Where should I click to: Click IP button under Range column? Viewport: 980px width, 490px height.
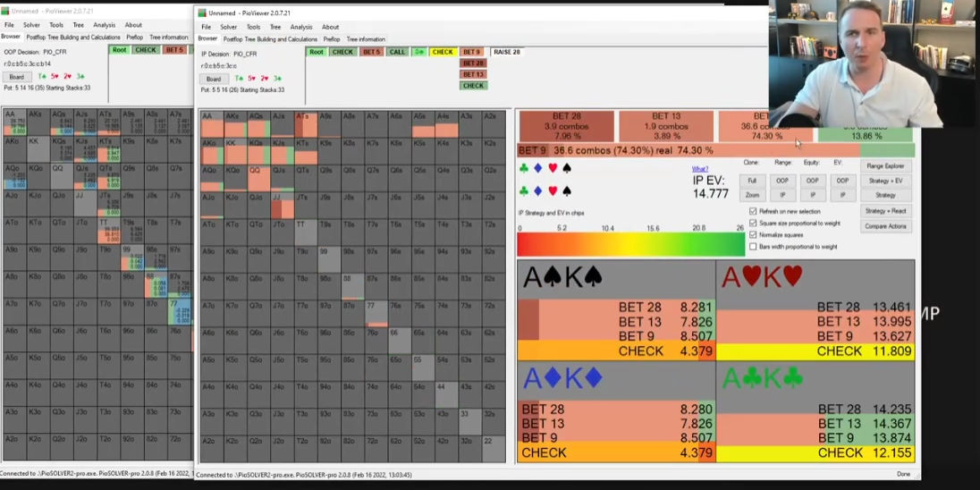tap(781, 195)
